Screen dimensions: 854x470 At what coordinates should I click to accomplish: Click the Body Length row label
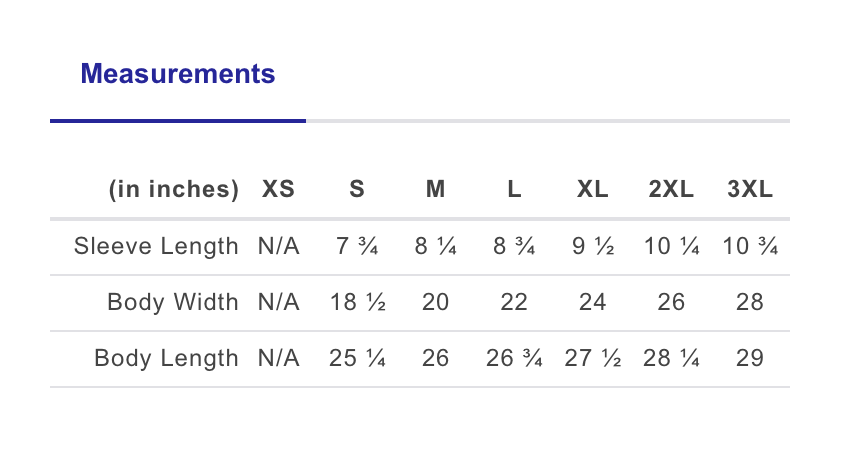click(166, 358)
